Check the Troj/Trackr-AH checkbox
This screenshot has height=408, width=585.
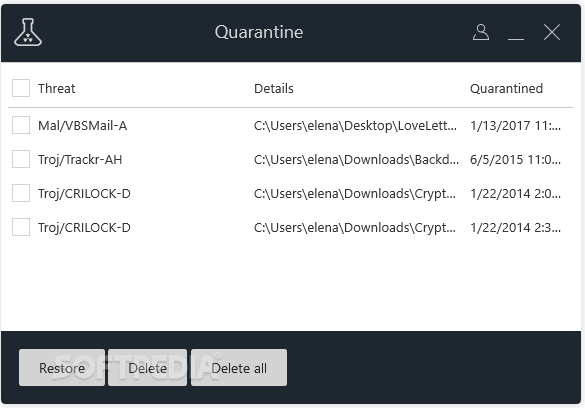click(21, 159)
